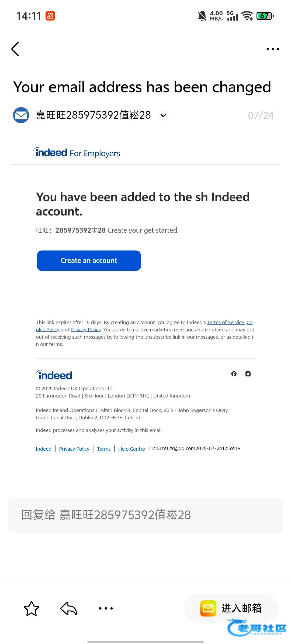The height and width of the screenshot is (644, 291).
Task: Tap the Indeed logo in the footer
Action: pos(54,375)
